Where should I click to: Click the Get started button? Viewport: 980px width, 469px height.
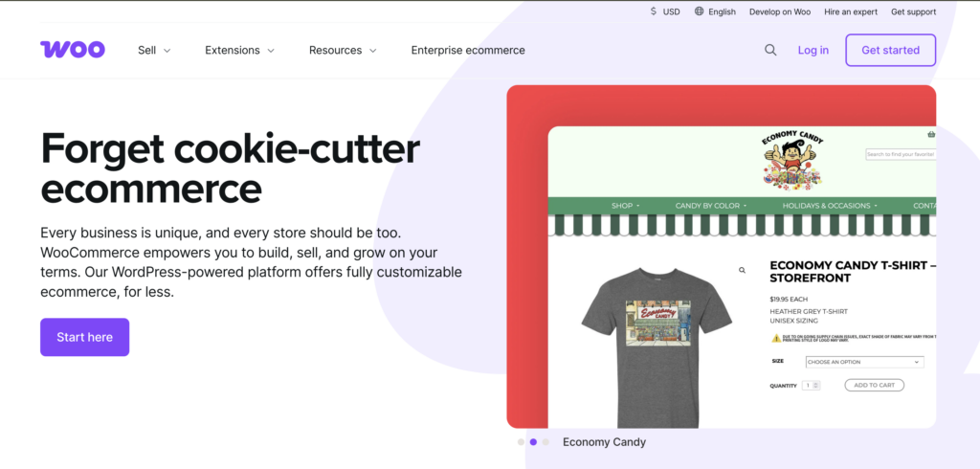(x=891, y=50)
